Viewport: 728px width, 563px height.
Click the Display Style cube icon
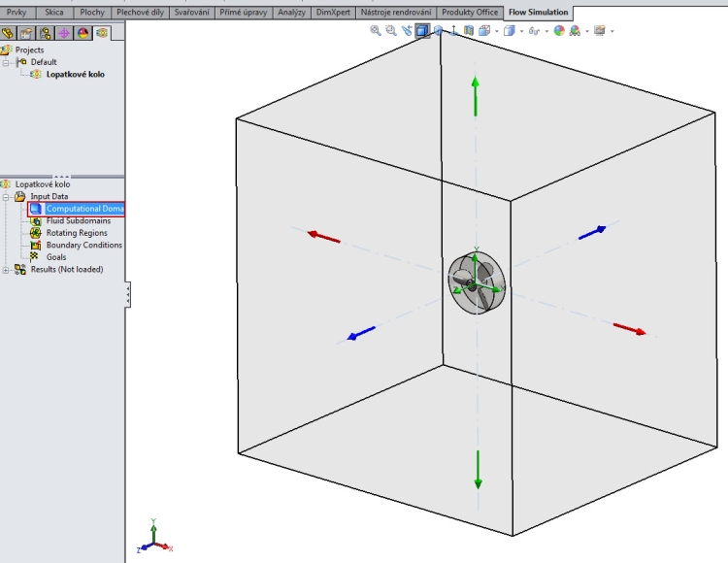tap(510, 31)
